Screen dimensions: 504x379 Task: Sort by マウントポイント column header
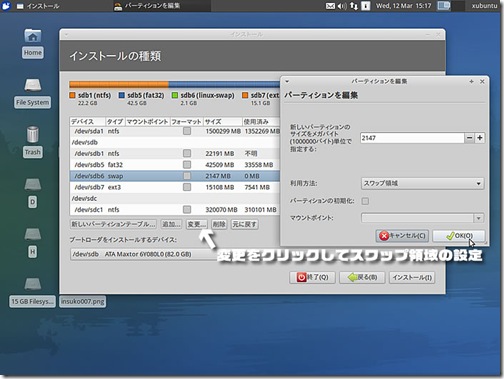click(x=147, y=121)
